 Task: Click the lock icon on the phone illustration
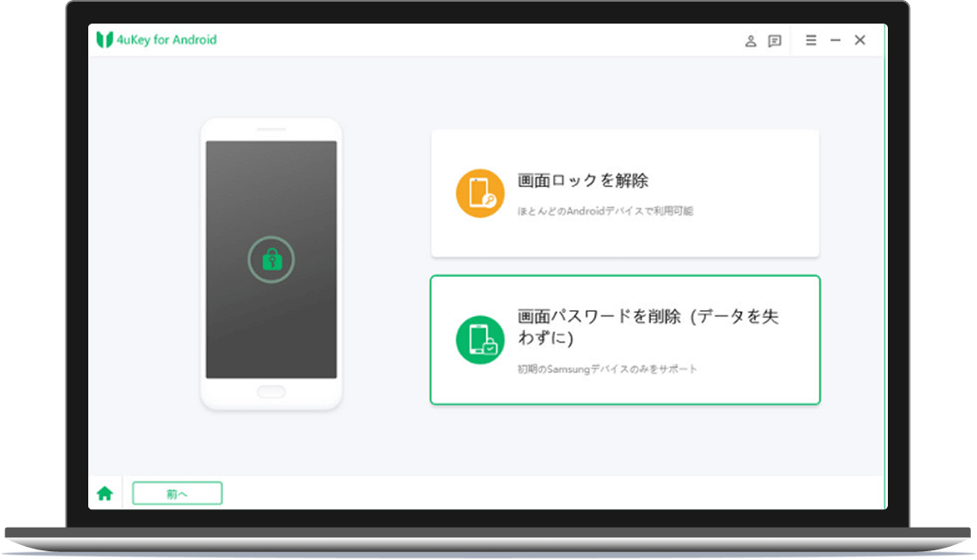click(x=271, y=259)
